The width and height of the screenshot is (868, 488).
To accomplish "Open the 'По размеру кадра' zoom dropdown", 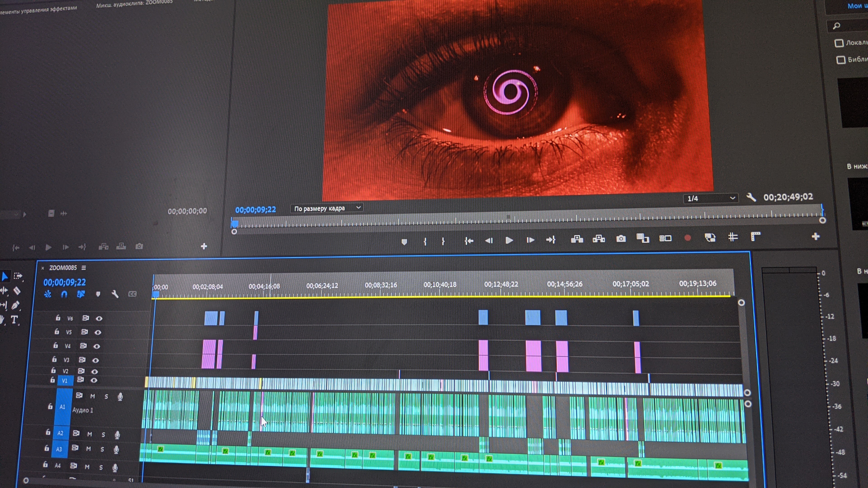I will pos(327,209).
